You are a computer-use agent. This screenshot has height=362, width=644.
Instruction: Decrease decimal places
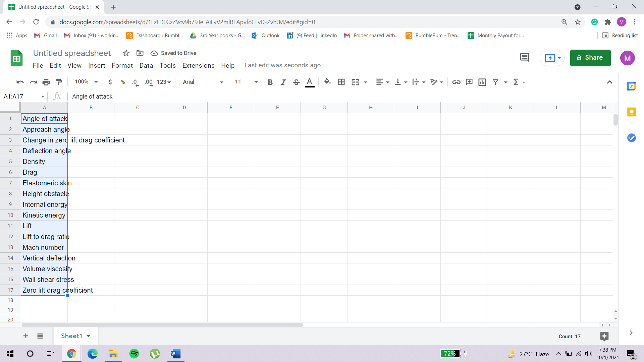pos(136,82)
